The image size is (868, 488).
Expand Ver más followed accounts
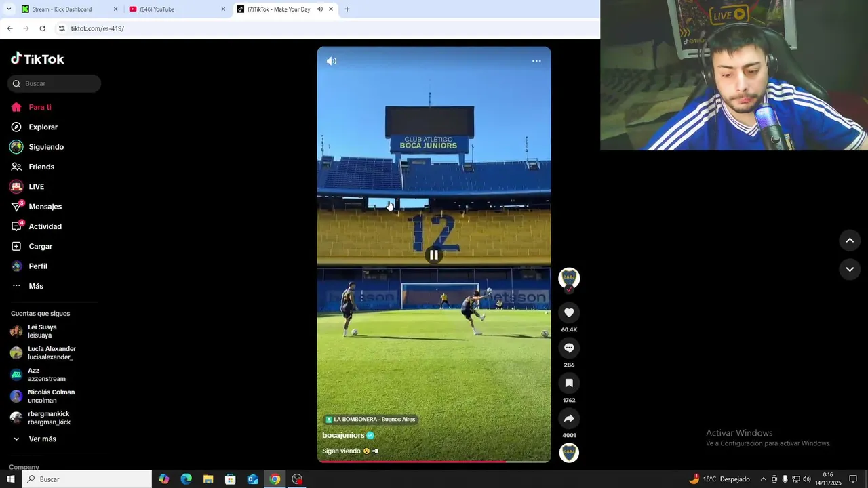tap(34, 439)
